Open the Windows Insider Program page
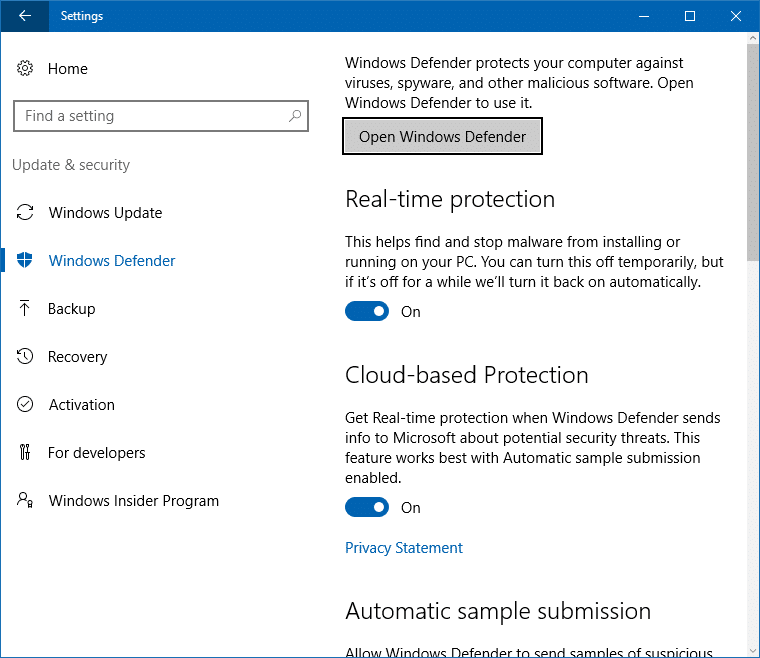 (x=134, y=501)
